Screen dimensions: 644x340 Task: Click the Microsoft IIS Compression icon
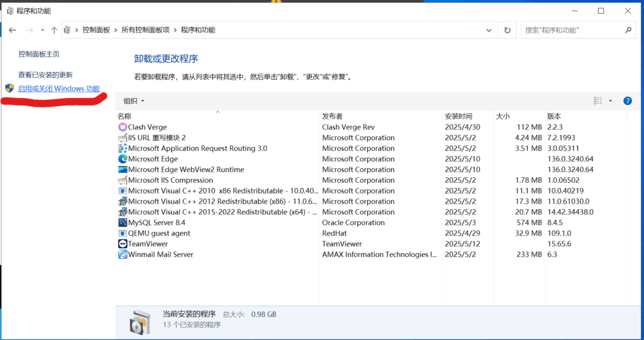coord(123,180)
